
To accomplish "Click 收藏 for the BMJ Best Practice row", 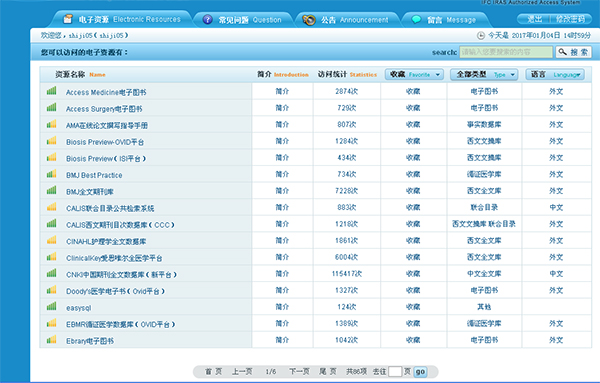I will [413, 174].
